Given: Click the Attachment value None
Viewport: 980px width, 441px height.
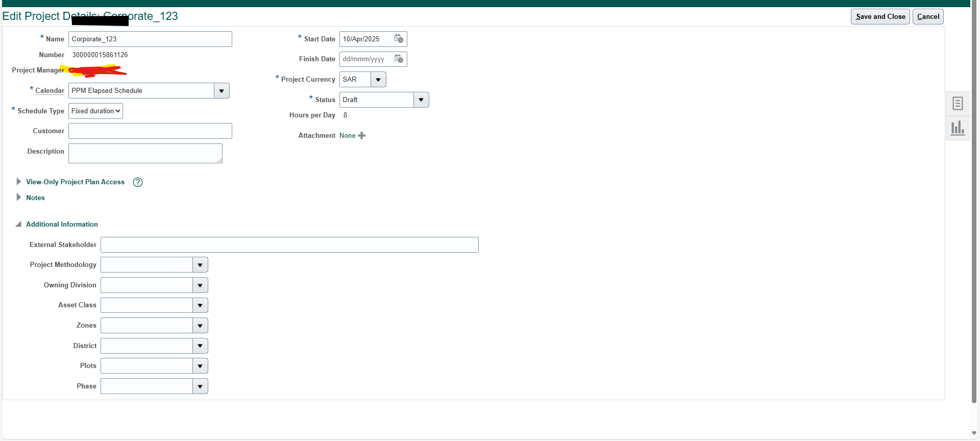Looking at the screenshot, I should [x=347, y=136].
